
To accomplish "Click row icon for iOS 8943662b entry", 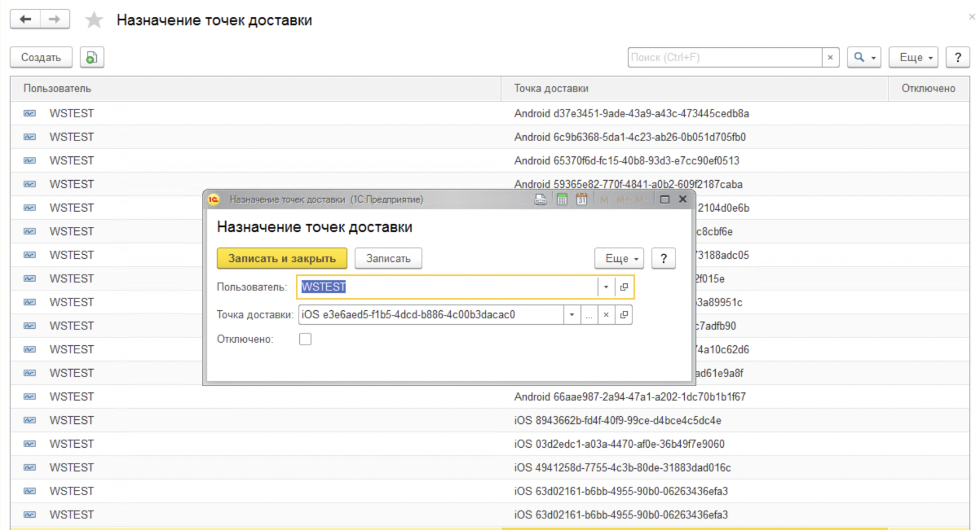I will click(30, 420).
